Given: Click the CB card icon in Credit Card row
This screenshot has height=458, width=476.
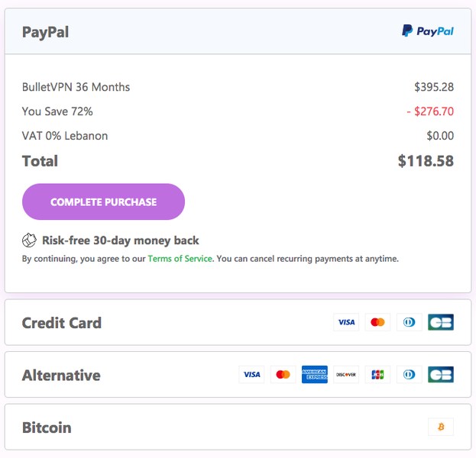Looking at the screenshot, I should click(441, 322).
